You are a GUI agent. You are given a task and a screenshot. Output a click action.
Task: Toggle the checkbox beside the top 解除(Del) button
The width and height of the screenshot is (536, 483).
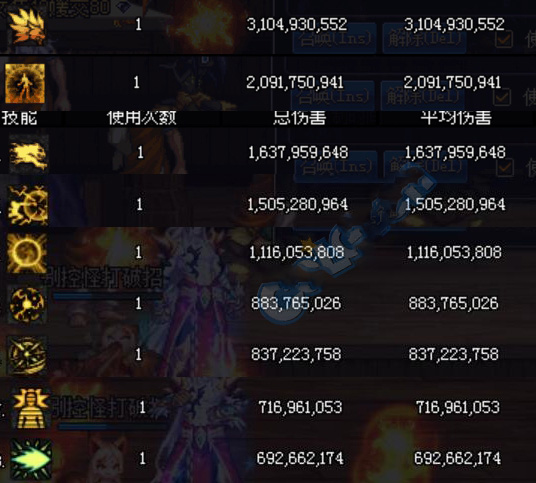point(504,39)
